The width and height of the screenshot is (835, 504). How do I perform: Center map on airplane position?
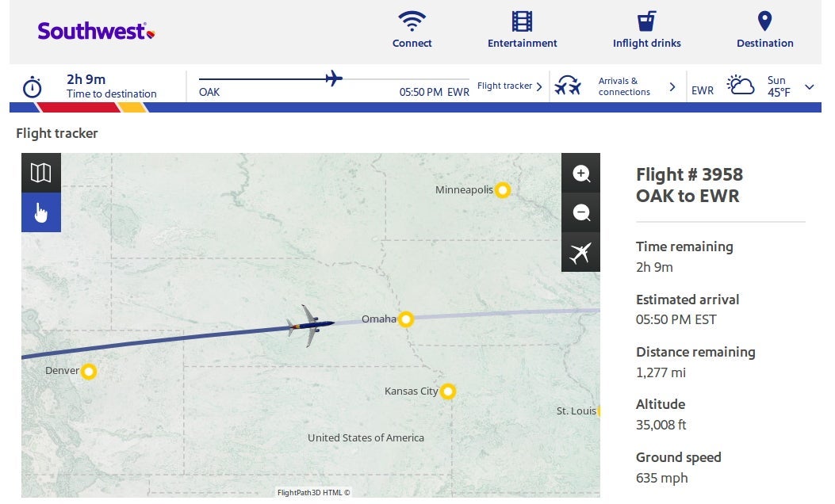pyautogui.click(x=581, y=253)
